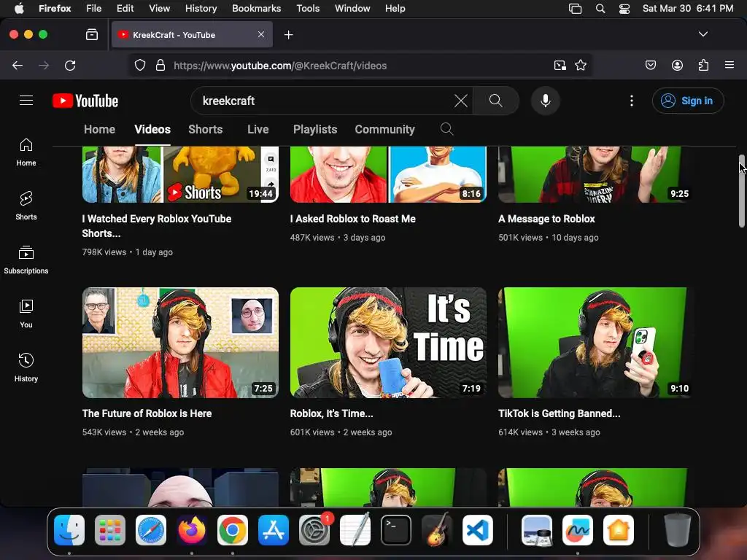Clear the kreekcraft search text

pyautogui.click(x=461, y=101)
